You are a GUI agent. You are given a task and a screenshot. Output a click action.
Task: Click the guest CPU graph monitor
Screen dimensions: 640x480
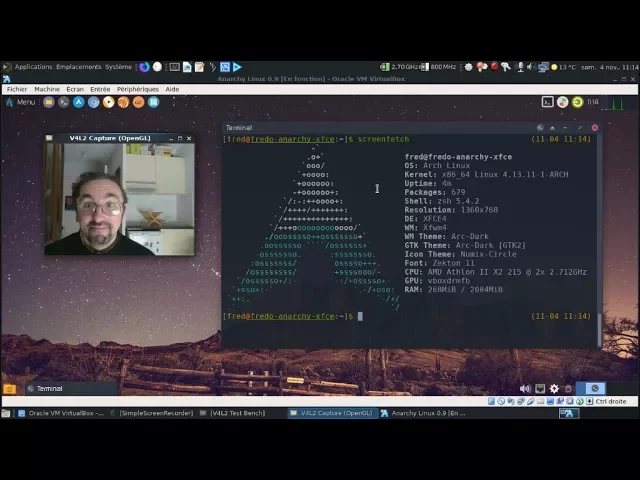pos(617,102)
